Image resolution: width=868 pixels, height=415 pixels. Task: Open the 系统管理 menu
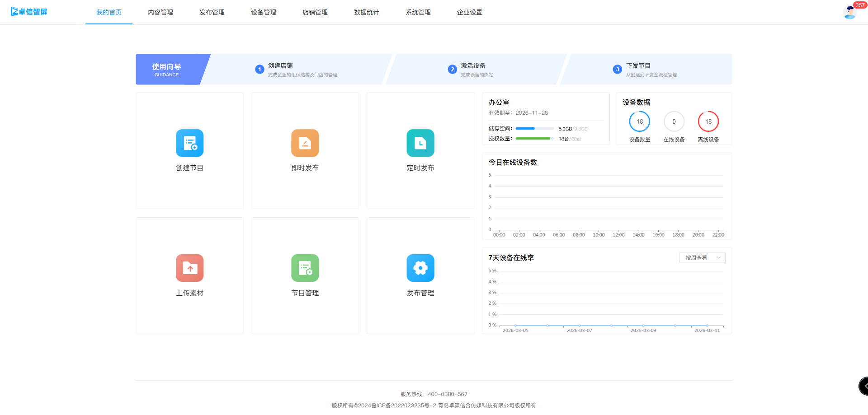418,12
